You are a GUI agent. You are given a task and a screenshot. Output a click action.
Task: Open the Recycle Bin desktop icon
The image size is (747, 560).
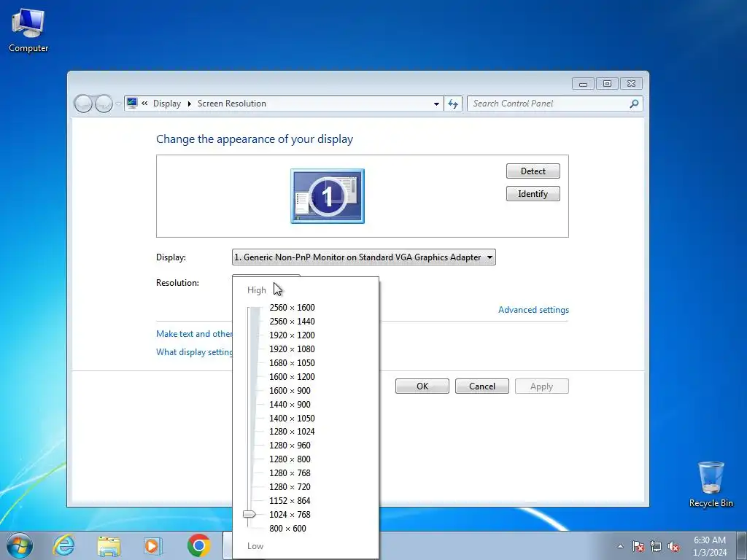[x=711, y=484]
